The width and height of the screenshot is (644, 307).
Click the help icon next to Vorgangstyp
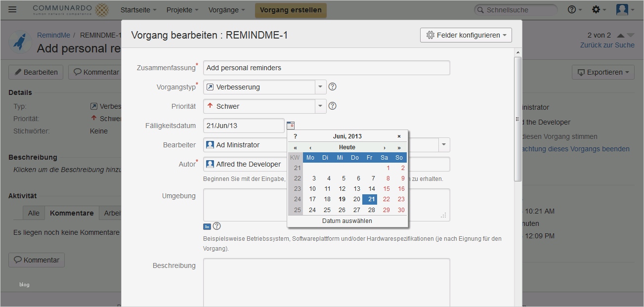[333, 87]
